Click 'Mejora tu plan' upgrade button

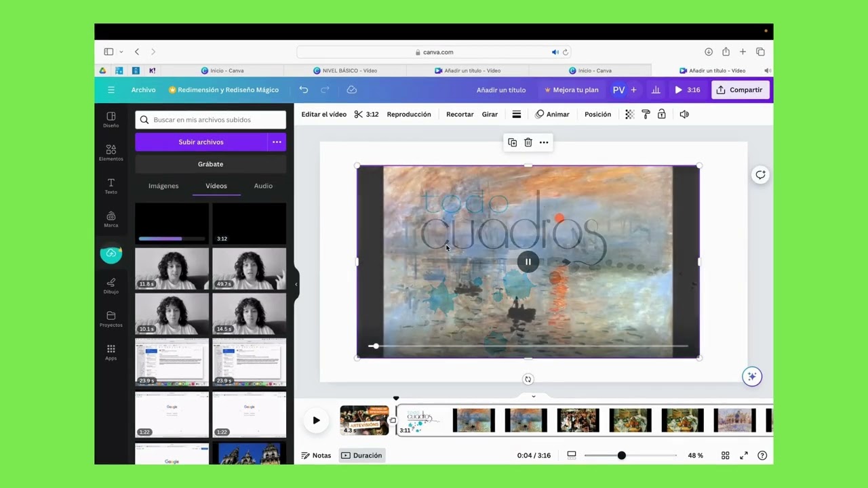pos(571,89)
